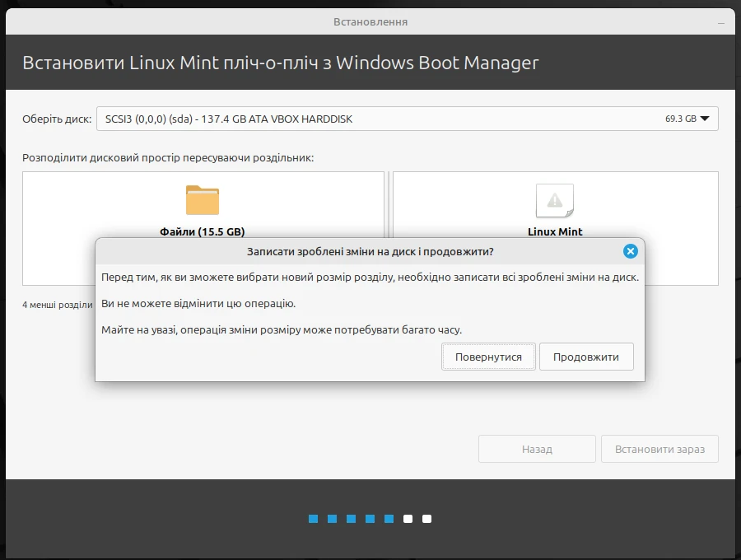Close the write changes confirmation dialog

tap(630, 251)
